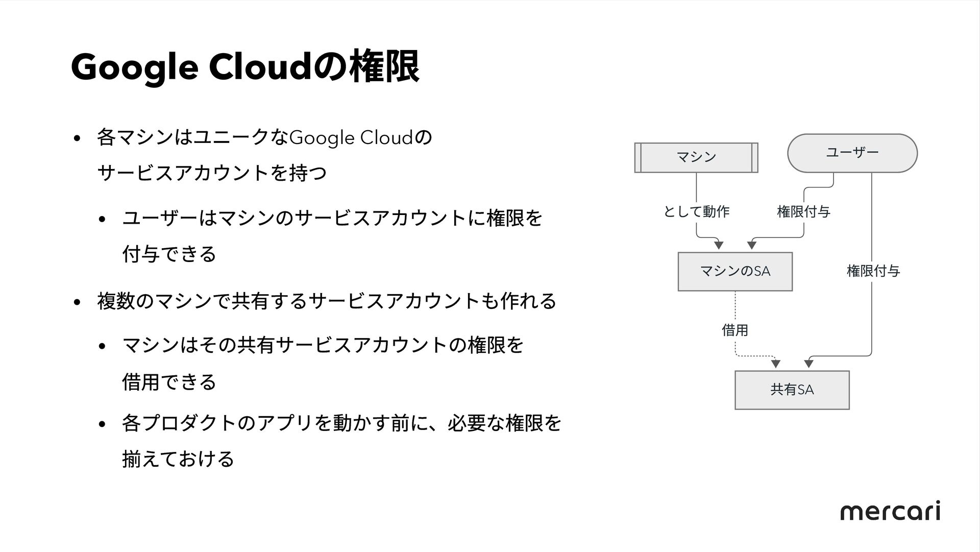The image size is (980, 552).
Task: Click the line サービスアカウントを持つ
Action: (x=211, y=174)
